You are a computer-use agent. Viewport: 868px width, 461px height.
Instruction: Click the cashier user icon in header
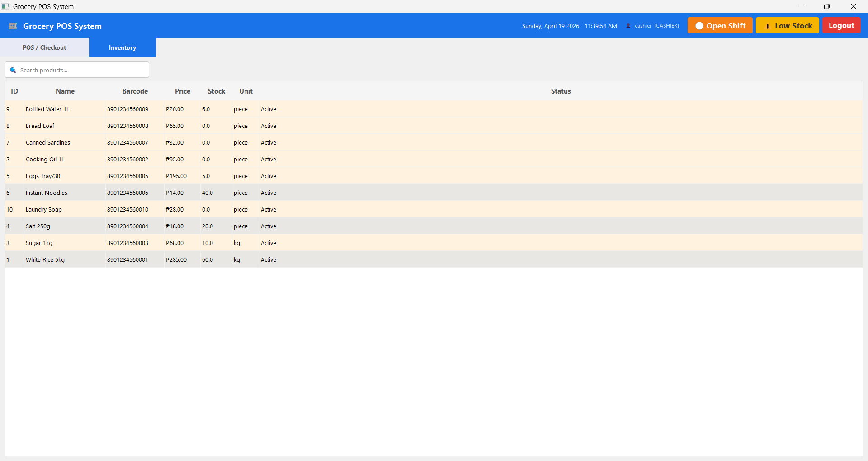[628, 26]
